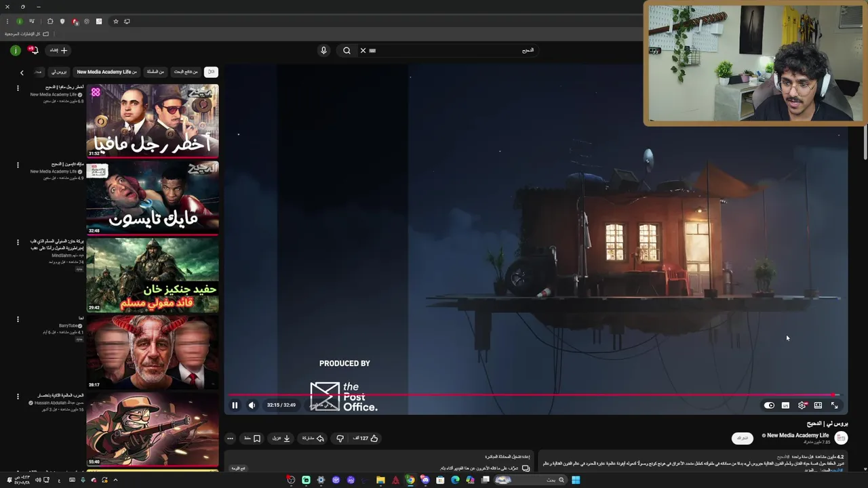Subscribe to New Media Academy Life
Screen dimensions: 868x488
(743, 439)
